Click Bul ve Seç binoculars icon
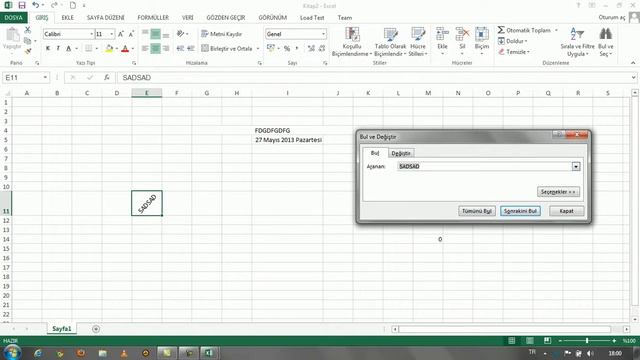 click(x=606, y=34)
